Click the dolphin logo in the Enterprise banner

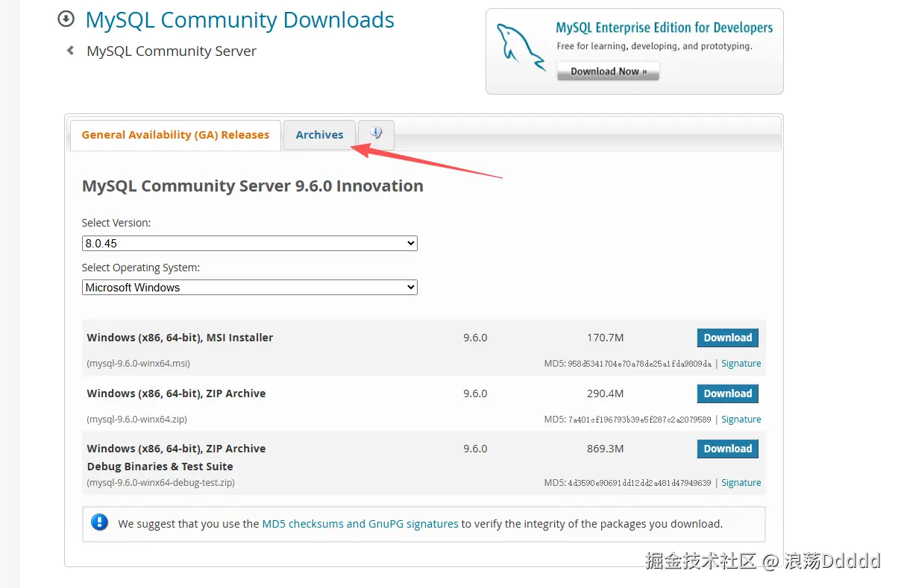(521, 48)
